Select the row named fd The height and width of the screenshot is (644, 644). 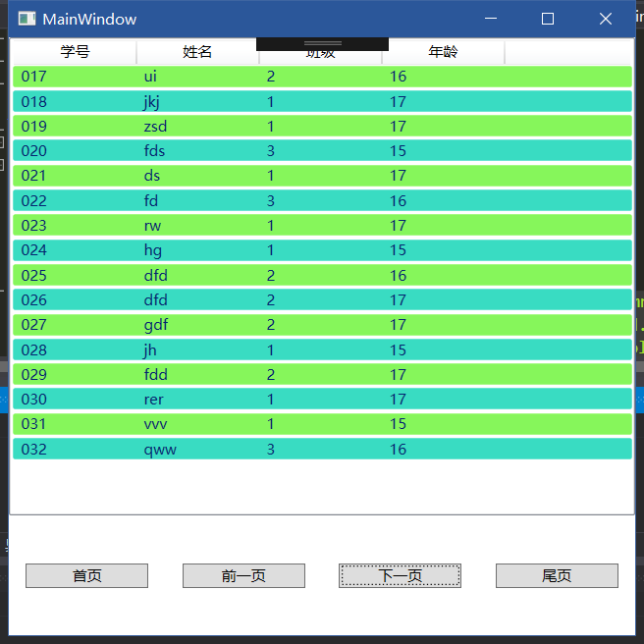coord(322,201)
